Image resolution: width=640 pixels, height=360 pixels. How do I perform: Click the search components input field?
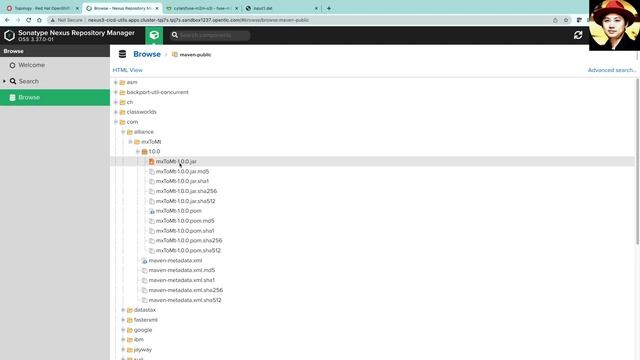point(210,36)
